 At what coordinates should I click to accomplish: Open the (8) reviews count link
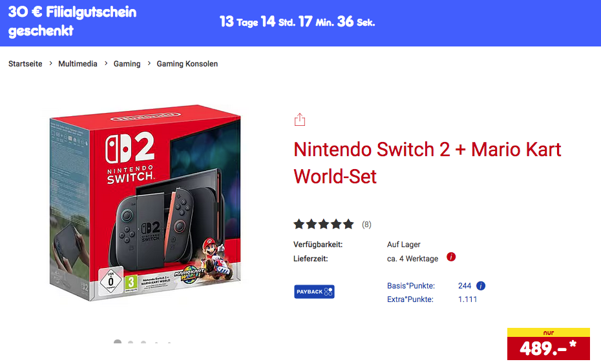point(366,225)
